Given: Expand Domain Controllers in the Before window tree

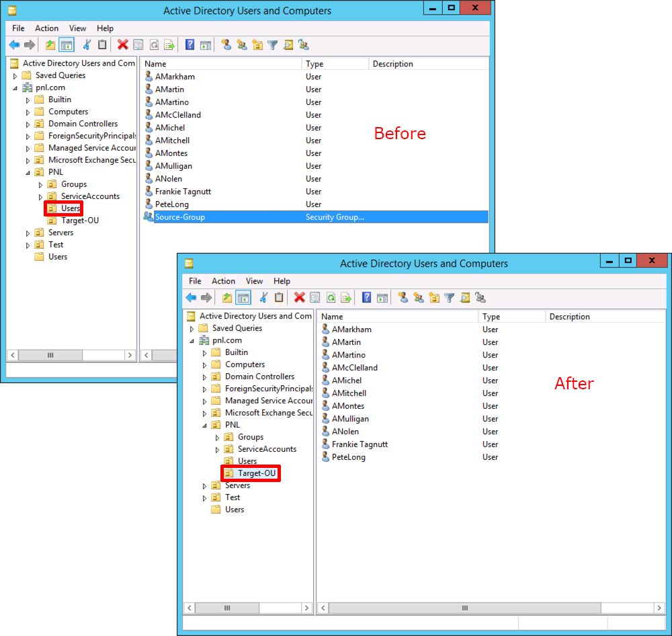Looking at the screenshot, I should point(28,124).
